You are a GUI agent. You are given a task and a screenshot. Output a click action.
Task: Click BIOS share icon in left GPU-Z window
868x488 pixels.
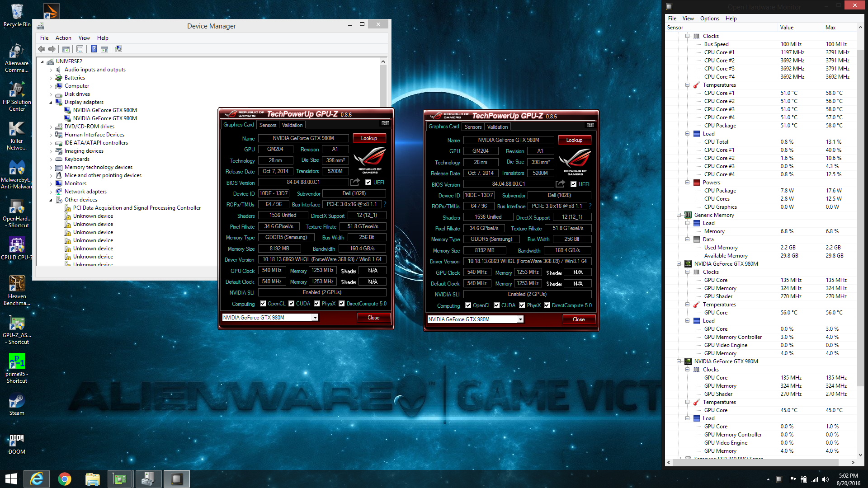pos(355,182)
